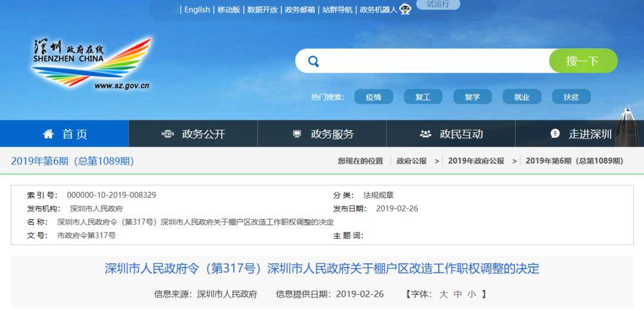Click the NEWS icon beside 政务公开
Viewport: 644px width, 311px height.
[168, 134]
